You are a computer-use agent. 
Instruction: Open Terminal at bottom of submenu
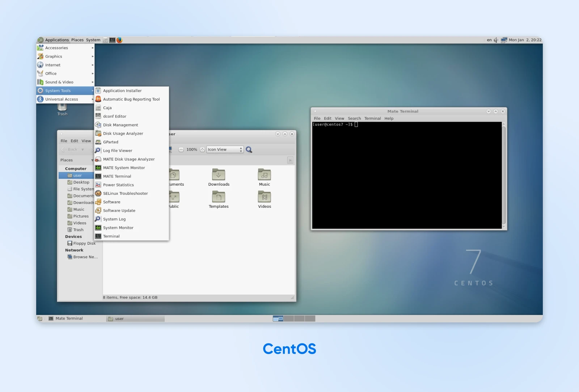131,236
